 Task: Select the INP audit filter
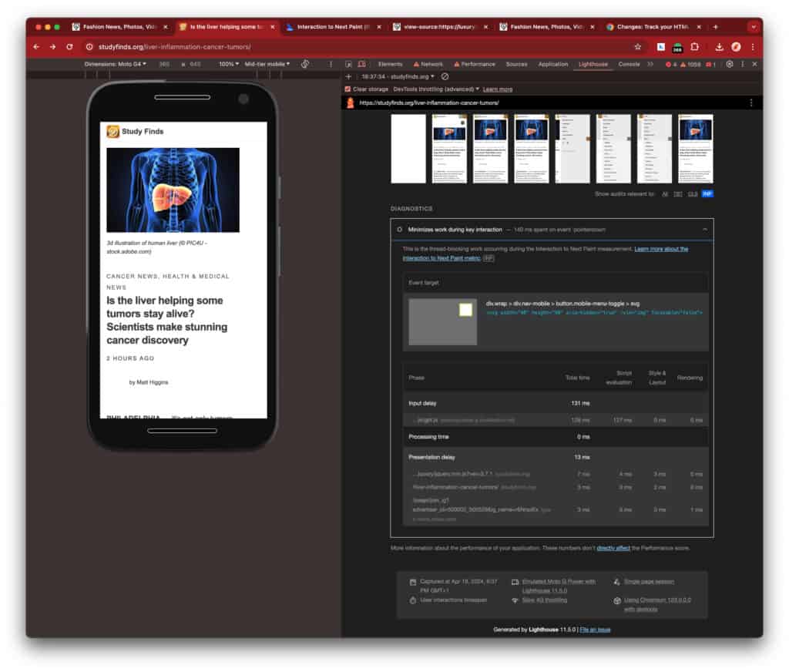pyautogui.click(x=707, y=193)
